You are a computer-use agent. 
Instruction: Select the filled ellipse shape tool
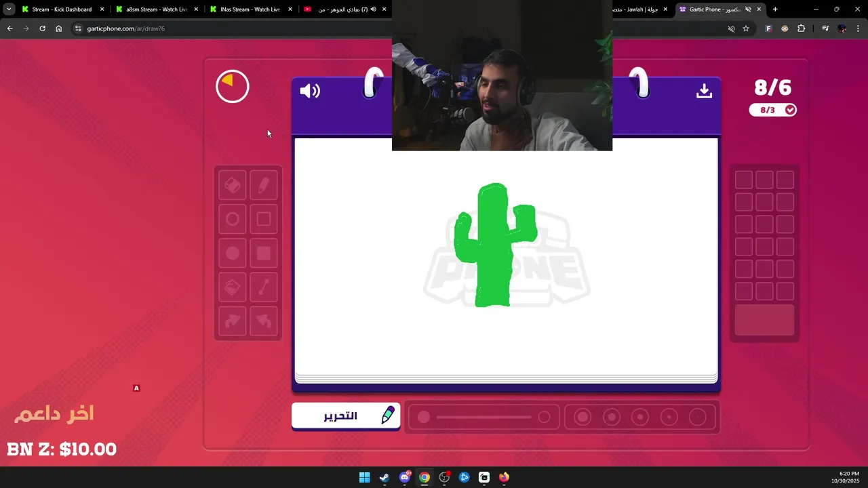(x=232, y=253)
